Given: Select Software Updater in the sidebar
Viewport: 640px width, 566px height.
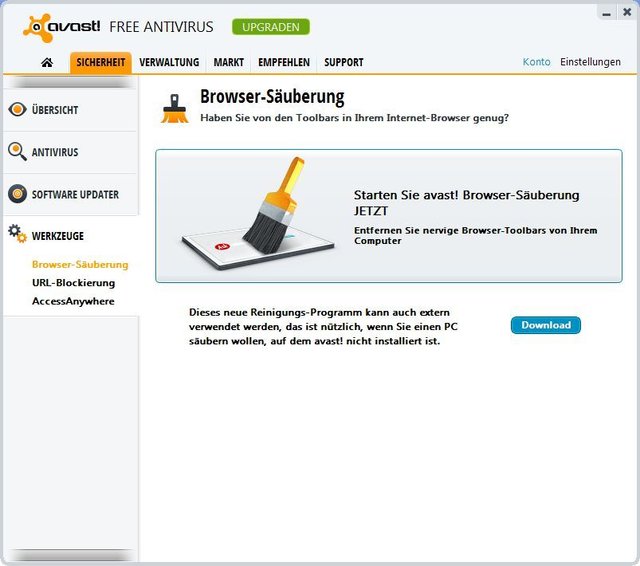Looking at the screenshot, I should [71, 195].
